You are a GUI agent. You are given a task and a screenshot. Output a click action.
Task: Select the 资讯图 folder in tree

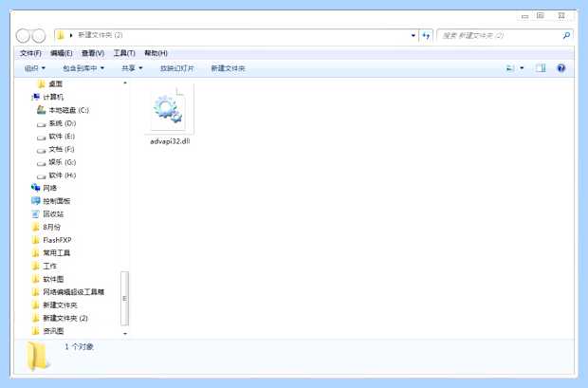point(53,331)
